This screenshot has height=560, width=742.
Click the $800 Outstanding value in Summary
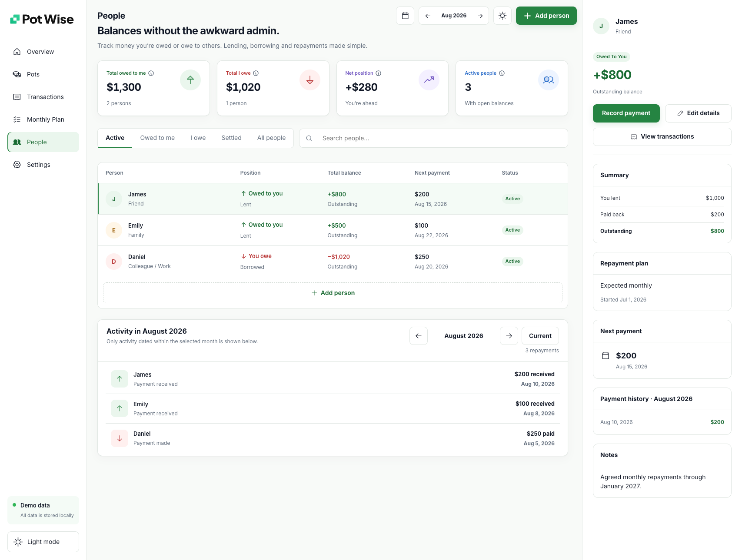coord(717,231)
